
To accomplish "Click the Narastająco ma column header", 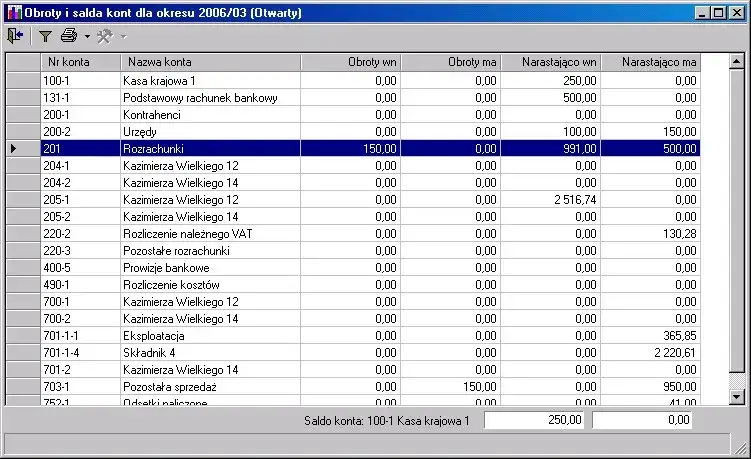I will (x=651, y=62).
